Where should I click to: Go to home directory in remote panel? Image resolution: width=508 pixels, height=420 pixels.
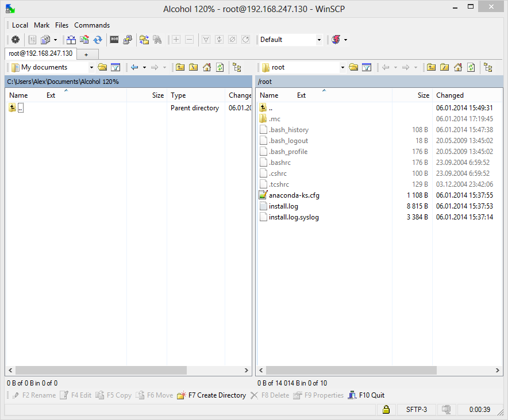pyautogui.click(x=458, y=67)
